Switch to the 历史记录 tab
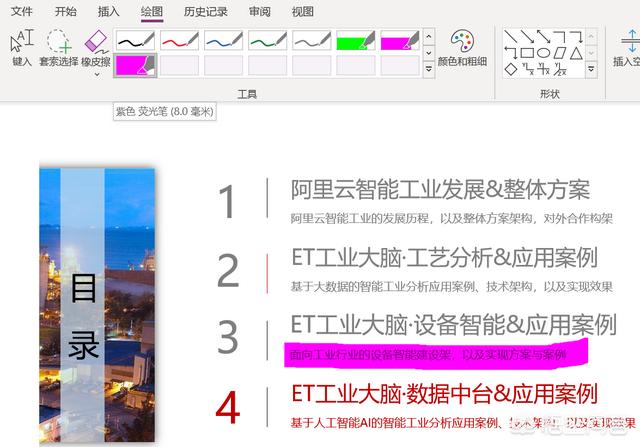 pos(205,11)
